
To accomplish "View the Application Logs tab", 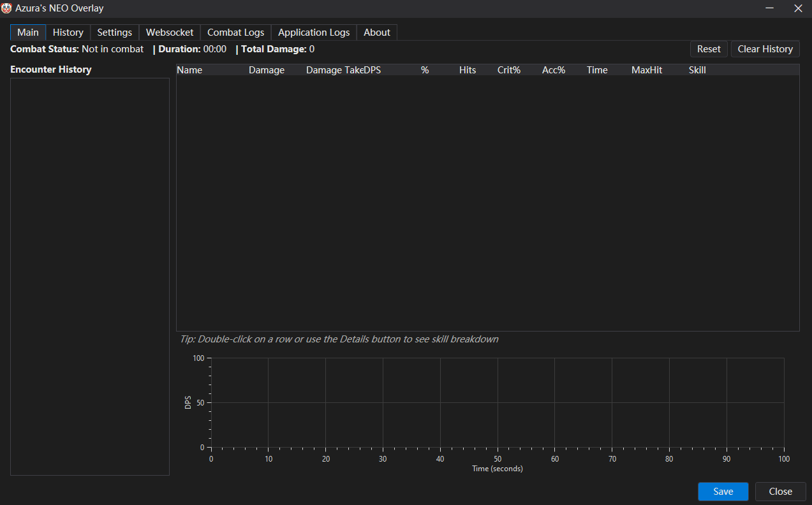I will click(x=314, y=33).
